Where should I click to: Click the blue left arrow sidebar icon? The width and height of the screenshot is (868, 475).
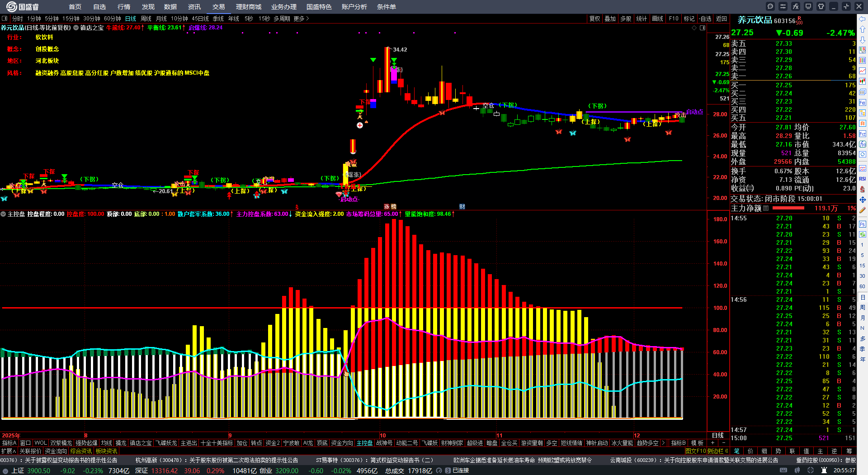coord(863,19)
